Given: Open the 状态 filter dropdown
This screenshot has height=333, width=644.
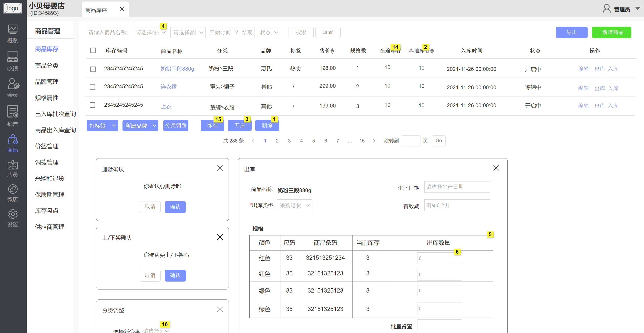Looking at the screenshot, I should [x=269, y=33].
